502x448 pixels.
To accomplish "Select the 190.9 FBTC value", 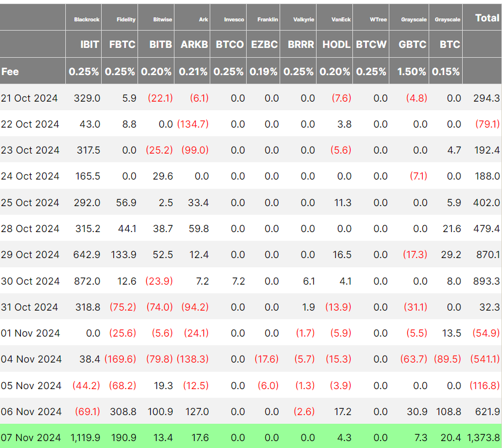I will tap(124, 438).
